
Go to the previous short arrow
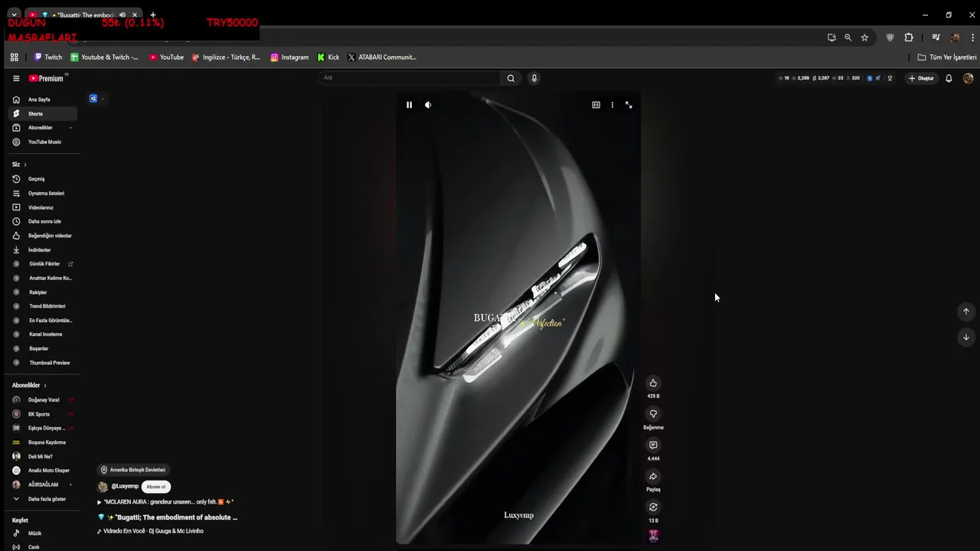965,311
